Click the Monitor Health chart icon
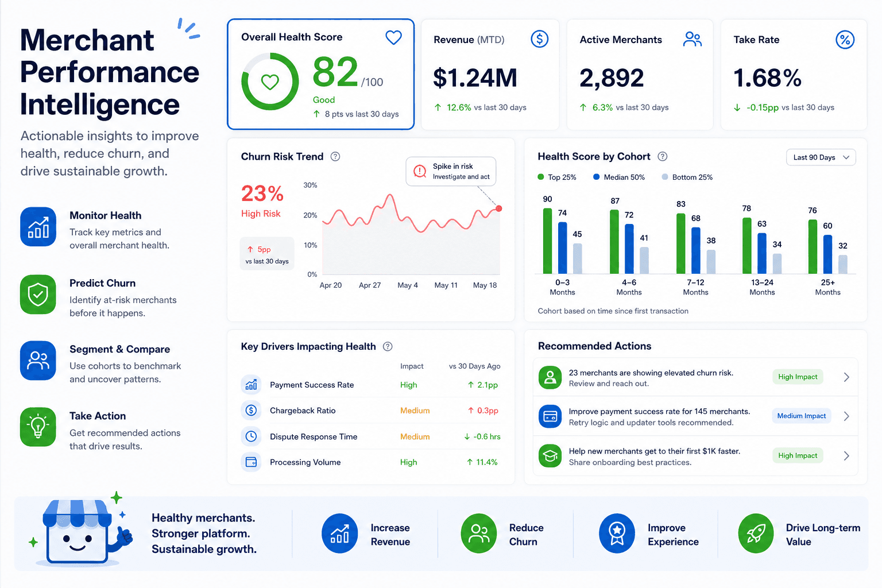 pyautogui.click(x=38, y=227)
